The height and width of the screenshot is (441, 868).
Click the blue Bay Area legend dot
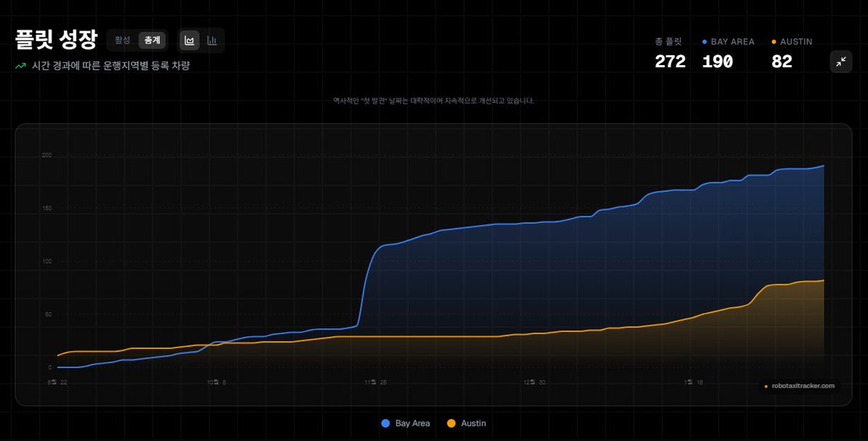(x=386, y=424)
